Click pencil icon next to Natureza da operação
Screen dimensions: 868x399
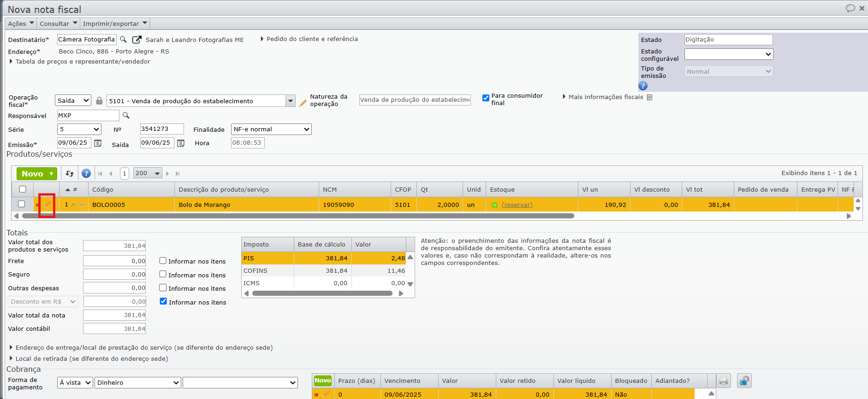(303, 103)
